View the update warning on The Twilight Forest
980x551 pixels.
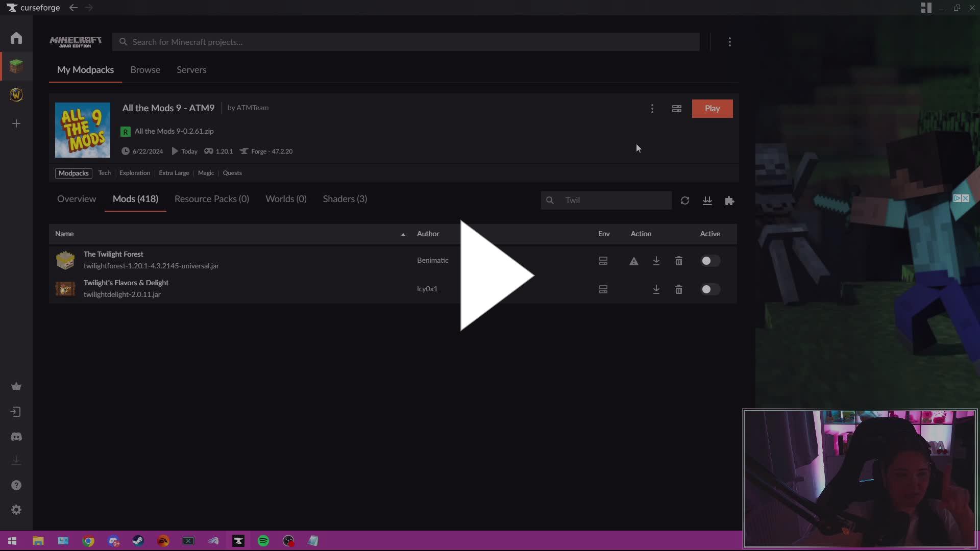click(x=633, y=261)
